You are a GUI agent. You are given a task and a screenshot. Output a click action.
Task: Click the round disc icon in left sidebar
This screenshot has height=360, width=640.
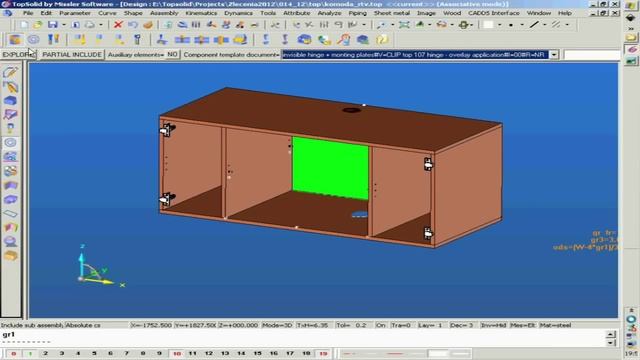tap(10, 142)
